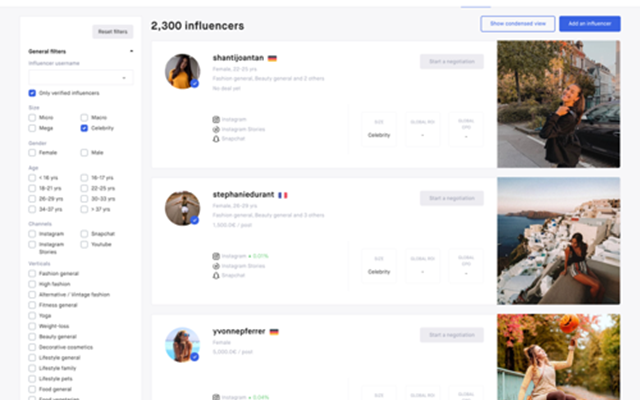Open shantijoantan street photo
640x400 pixels.
(559, 104)
